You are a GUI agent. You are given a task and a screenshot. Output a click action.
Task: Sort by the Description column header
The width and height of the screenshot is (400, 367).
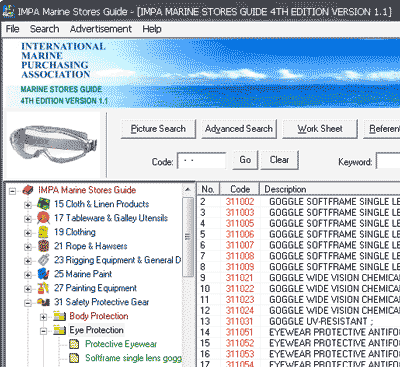pyautogui.click(x=330, y=189)
